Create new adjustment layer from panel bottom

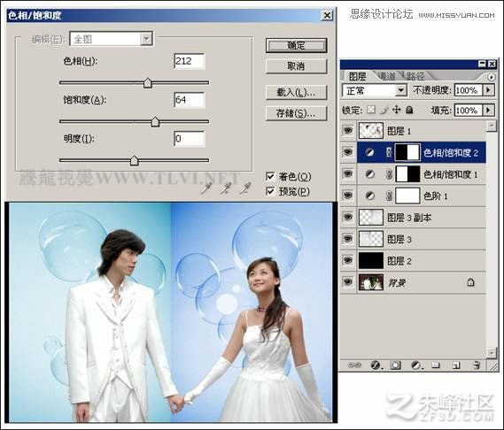point(416,365)
